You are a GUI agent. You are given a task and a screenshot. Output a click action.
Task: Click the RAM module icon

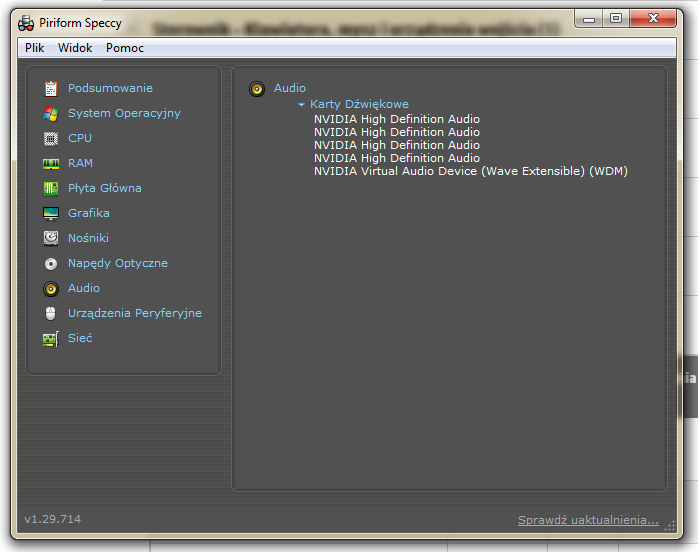(51, 164)
